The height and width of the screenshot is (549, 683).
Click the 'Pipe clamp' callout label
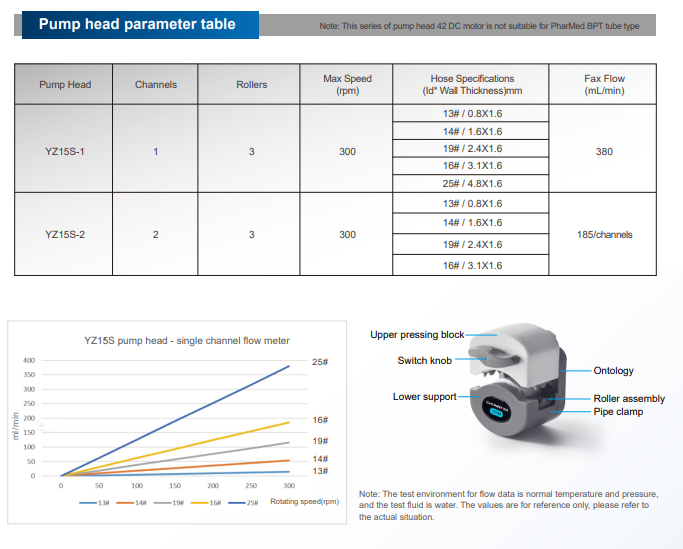[x=618, y=412]
